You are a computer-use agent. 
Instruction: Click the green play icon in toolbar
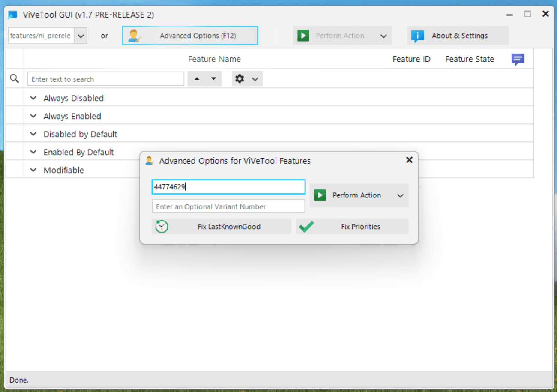[303, 36]
